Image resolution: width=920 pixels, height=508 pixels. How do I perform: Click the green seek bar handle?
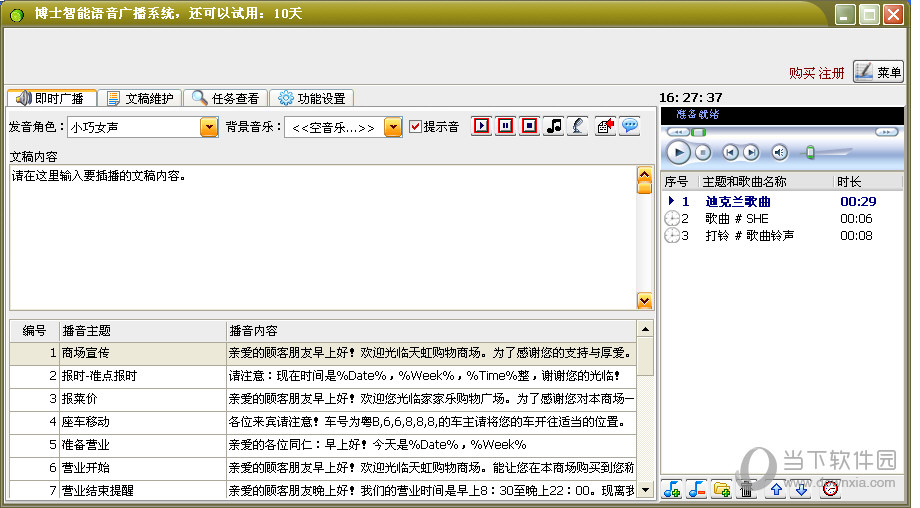pos(698,132)
